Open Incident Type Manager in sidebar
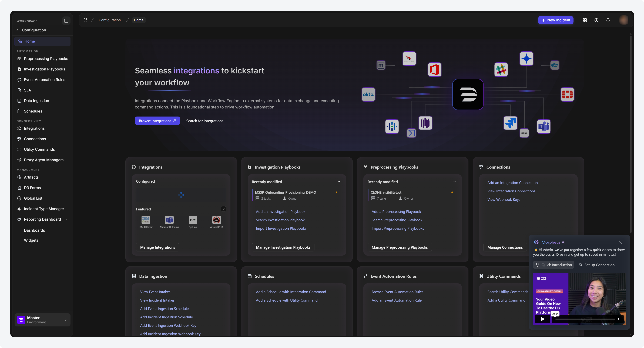The width and height of the screenshot is (644, 348). pos(42,209)
